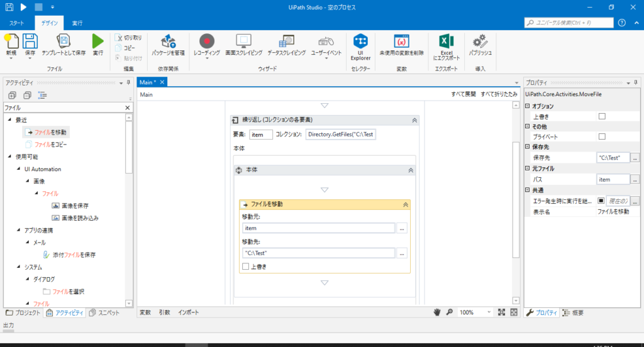644x347 pixels.
Task: Open the 変数 variables panel
Action: tap(145, 312)
